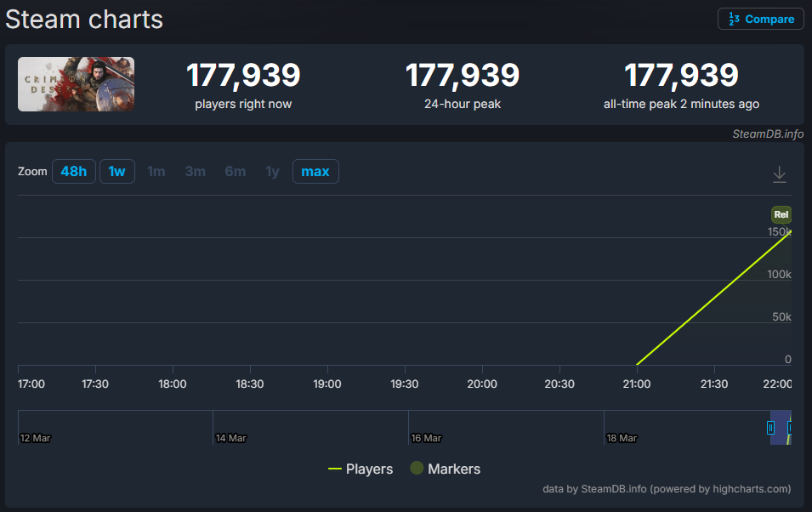This screenshot has height=512, width=812.
Task: Select the max zoom range
Action: point(315,172)
